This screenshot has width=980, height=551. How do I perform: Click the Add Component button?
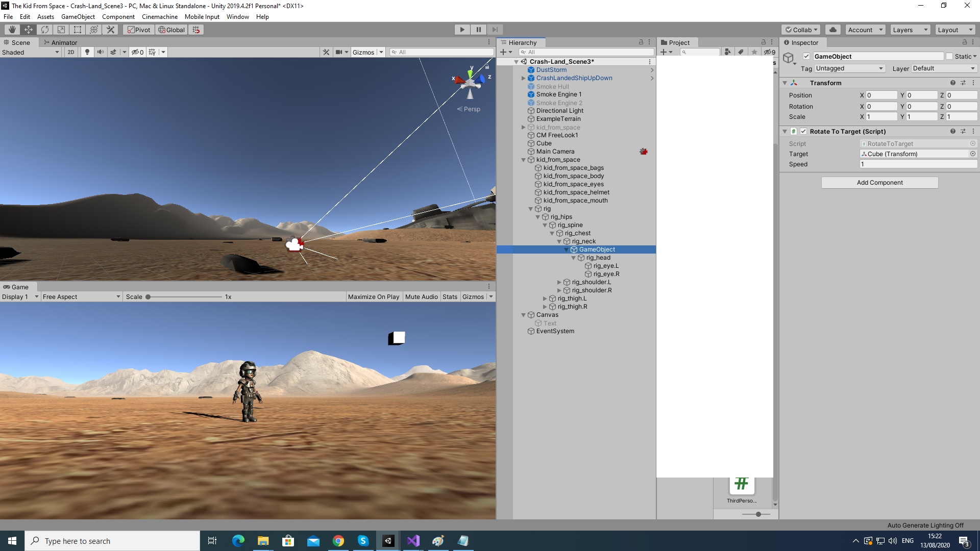click(879, 182)
